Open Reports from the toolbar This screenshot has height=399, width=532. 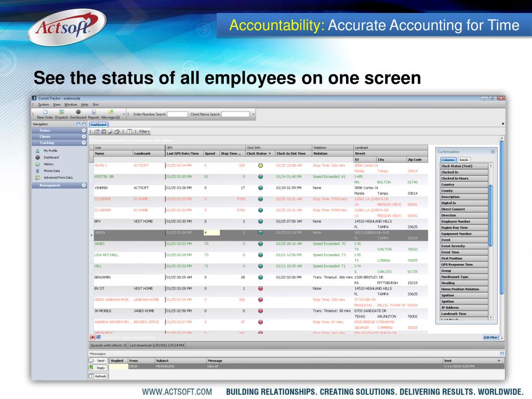[x=94, y=114]
